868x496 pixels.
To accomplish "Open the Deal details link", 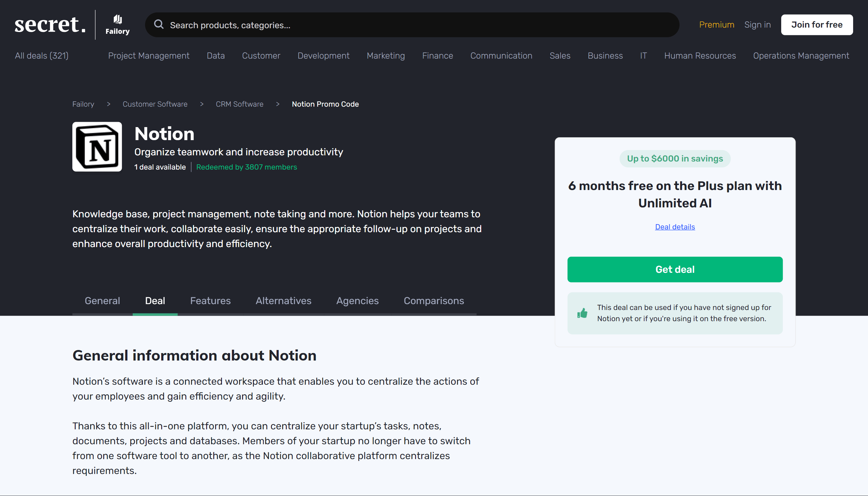I will tap(675, 227).
